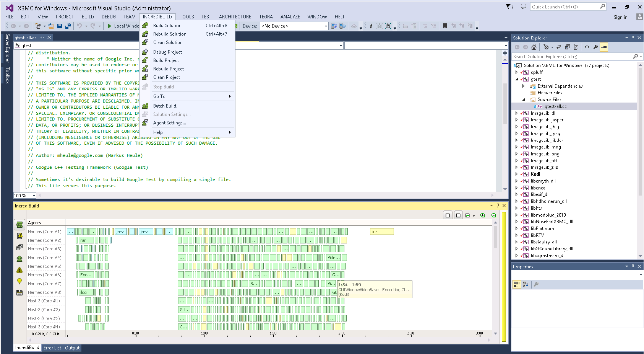Click the save monitor floppy icon
The width and height of the screenshot is (644, 354).
19,292
